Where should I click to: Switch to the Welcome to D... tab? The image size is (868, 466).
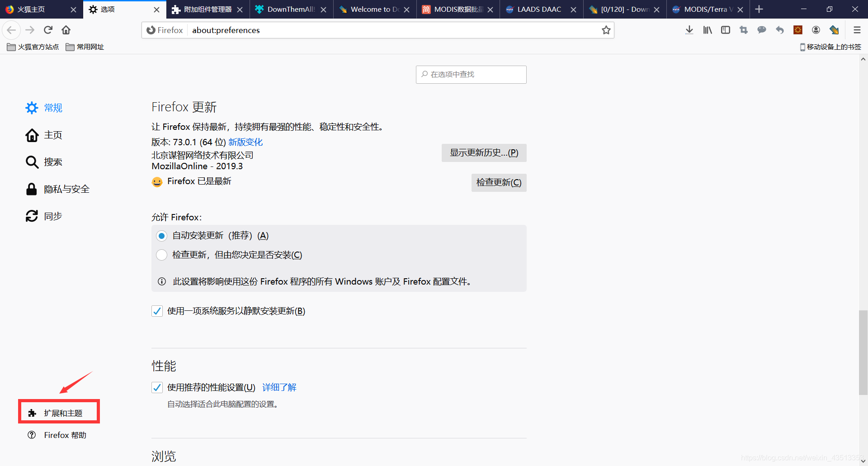pyautogui.click(x=374, y=9)
